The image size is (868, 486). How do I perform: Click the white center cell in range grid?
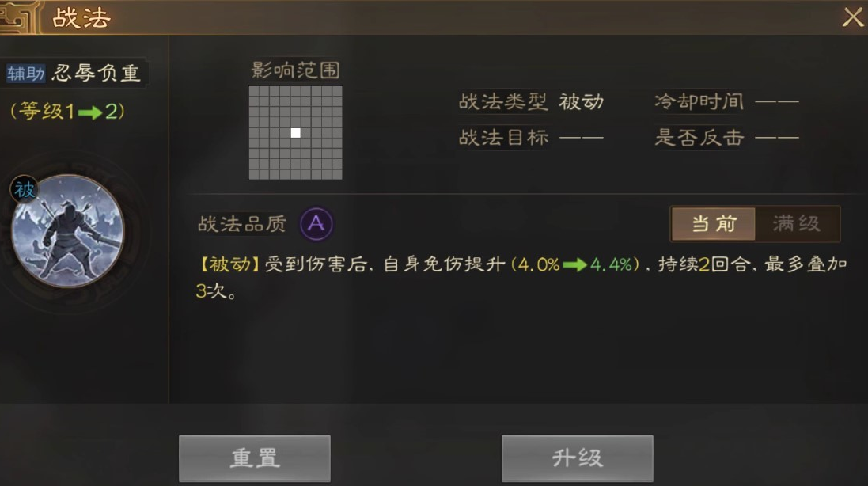click(x=296, y=133)
